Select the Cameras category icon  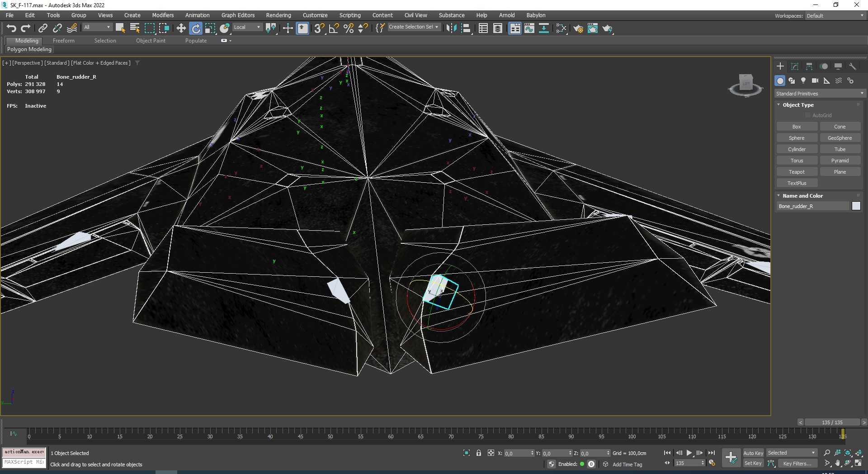815,81
